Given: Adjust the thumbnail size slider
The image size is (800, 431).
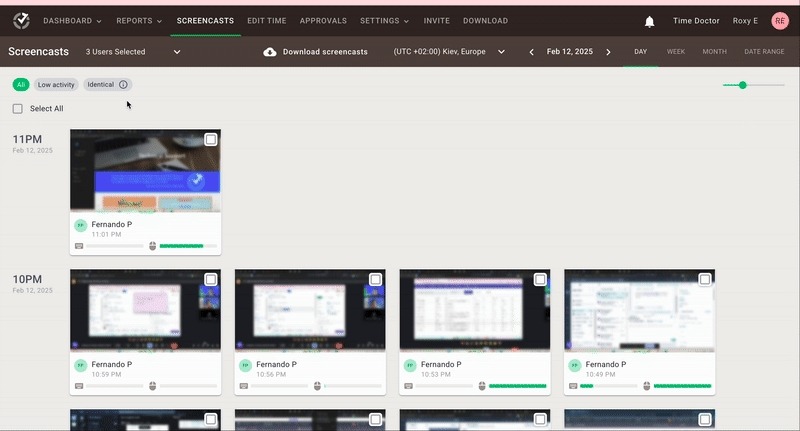Looking at the screenshot, I should tap(743, 85).
